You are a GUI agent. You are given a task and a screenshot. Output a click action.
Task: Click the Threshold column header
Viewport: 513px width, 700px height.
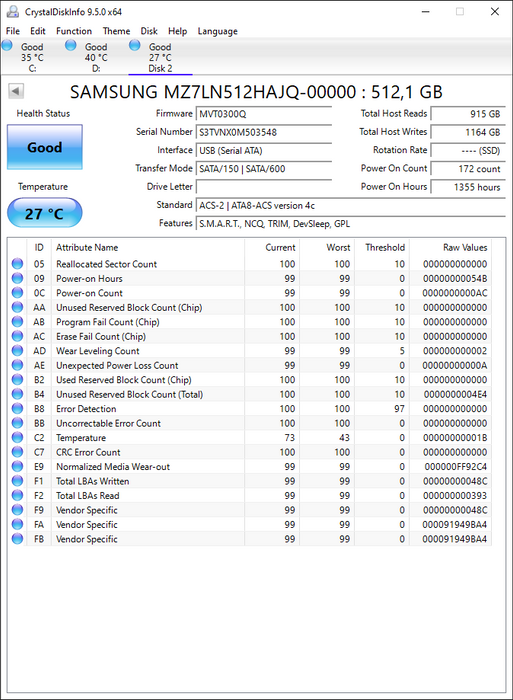382,247
